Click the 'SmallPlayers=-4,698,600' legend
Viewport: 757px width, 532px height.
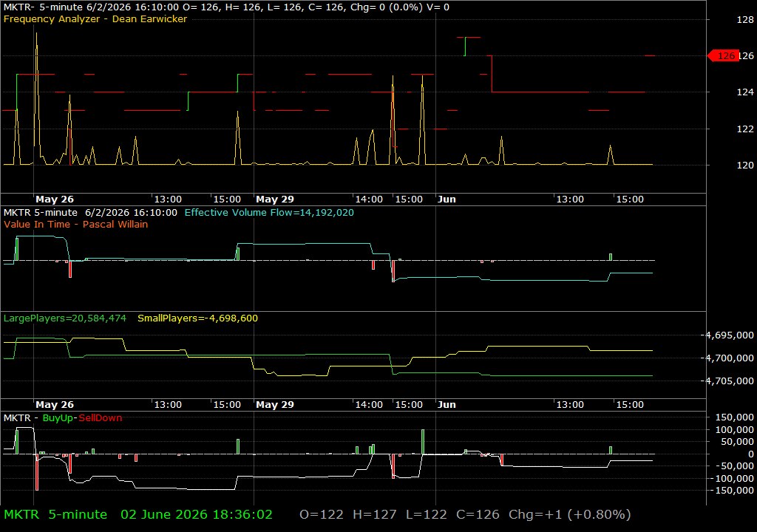tap(197, 318)
